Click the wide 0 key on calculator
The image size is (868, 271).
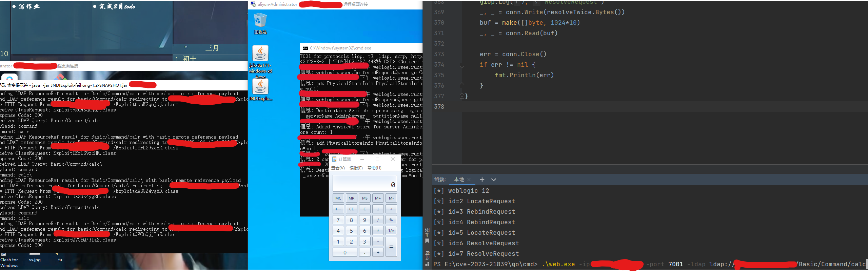coord(345,252)
